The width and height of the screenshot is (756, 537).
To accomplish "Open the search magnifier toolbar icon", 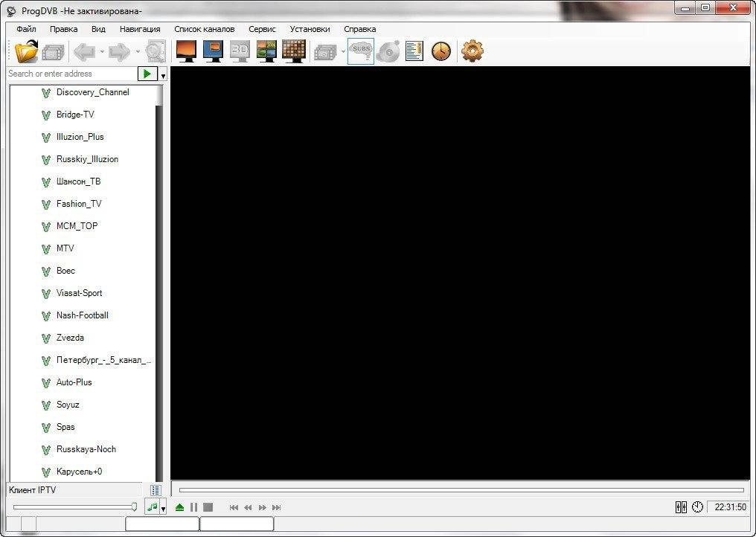I will tap(156, 51).
